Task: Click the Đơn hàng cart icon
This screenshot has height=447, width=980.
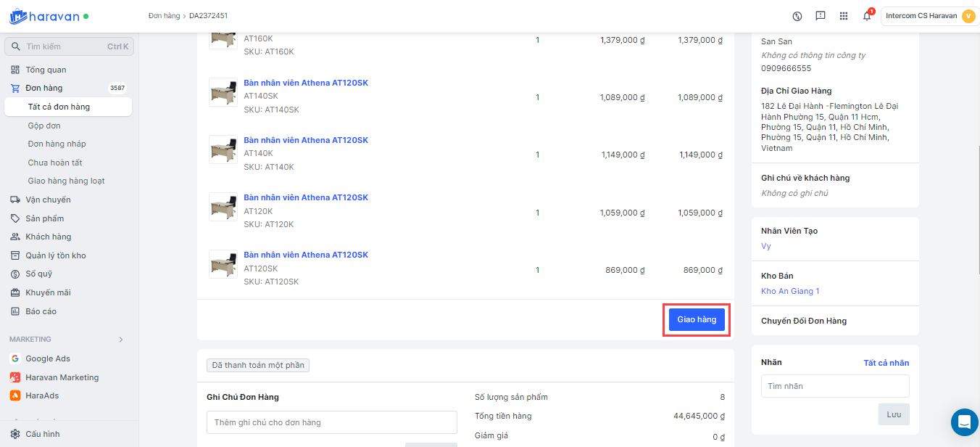Action: pos(15,88)
